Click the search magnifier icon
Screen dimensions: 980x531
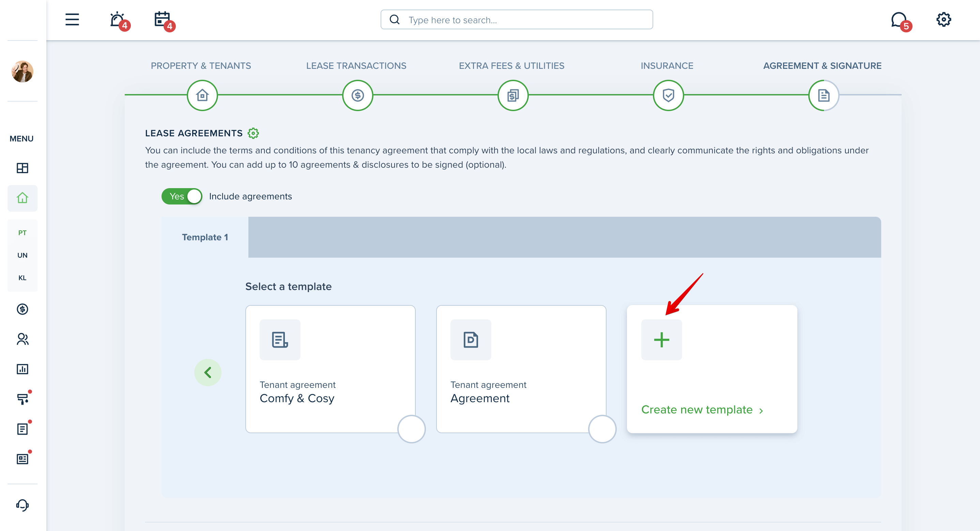395,19
